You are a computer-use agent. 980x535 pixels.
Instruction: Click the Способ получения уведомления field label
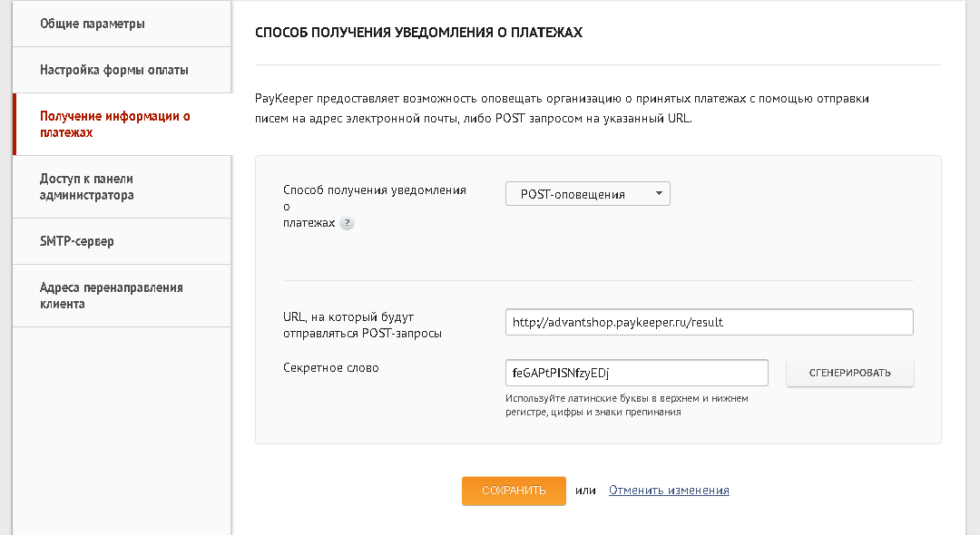374,190
